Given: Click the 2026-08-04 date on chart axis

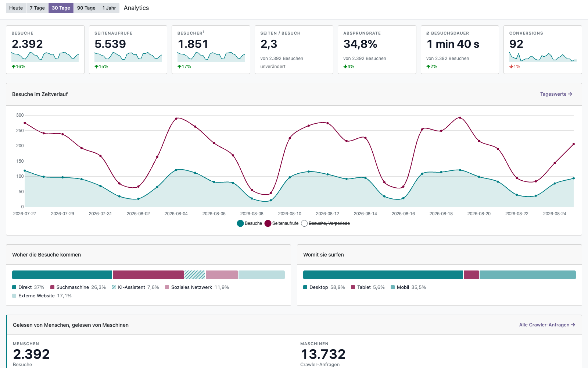Looking at the screenshot, I should 176,214.
